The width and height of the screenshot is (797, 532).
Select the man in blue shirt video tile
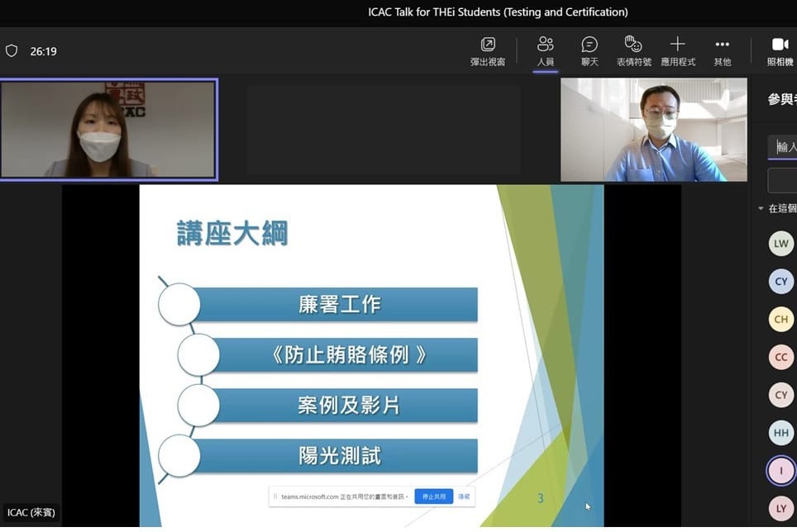(653, 130)
